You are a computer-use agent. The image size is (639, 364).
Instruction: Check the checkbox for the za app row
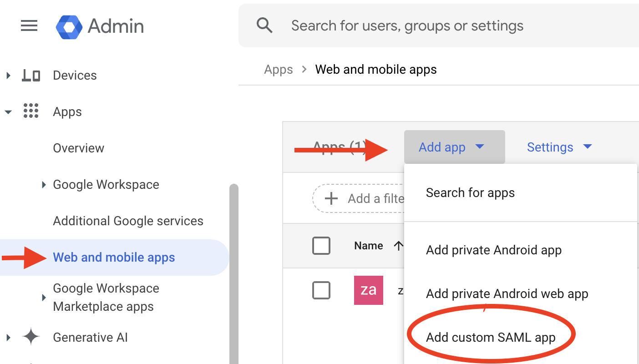(321, 290)
